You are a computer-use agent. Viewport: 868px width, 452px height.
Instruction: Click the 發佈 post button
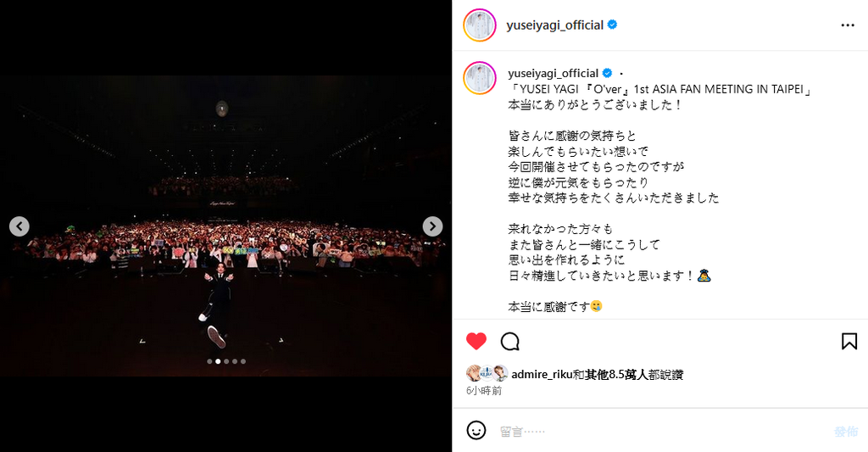(x=846, y=431)
